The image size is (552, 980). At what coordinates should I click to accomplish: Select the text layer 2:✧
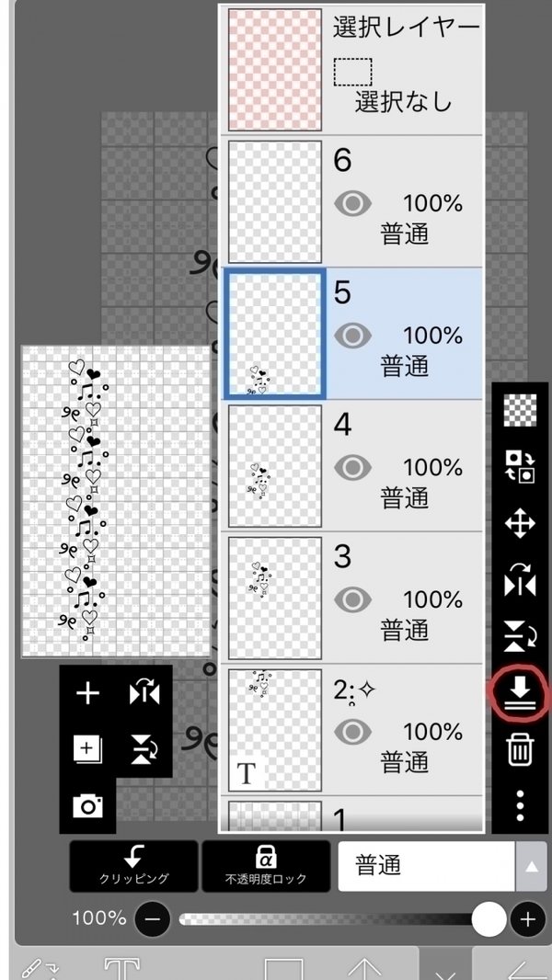pyautogui.click(x=353, y=730)
